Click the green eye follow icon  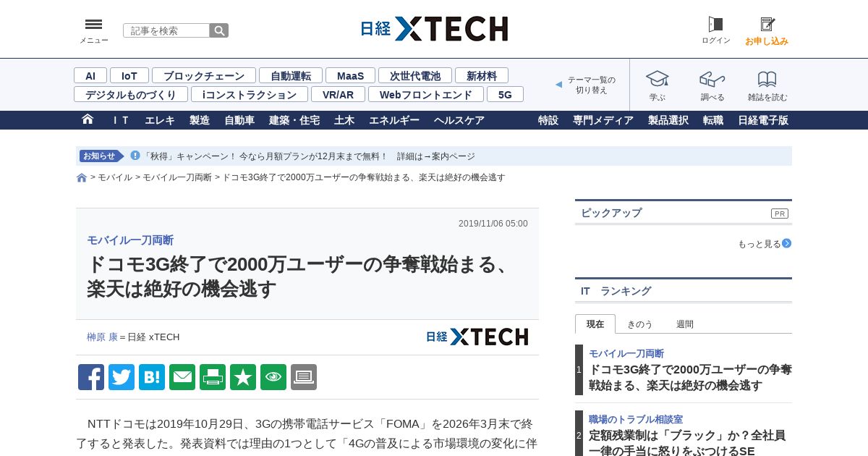click(x=273, y=377)
